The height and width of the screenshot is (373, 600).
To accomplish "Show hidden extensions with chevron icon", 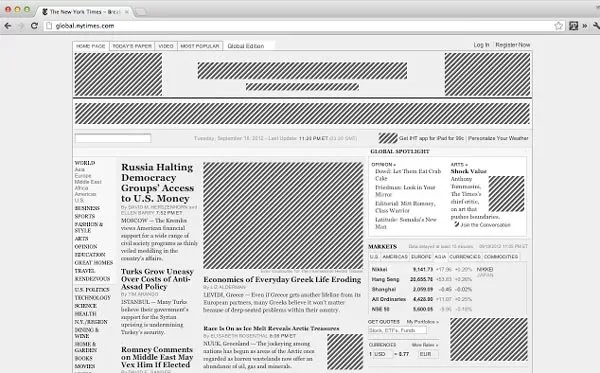I will tap(585, 26).
